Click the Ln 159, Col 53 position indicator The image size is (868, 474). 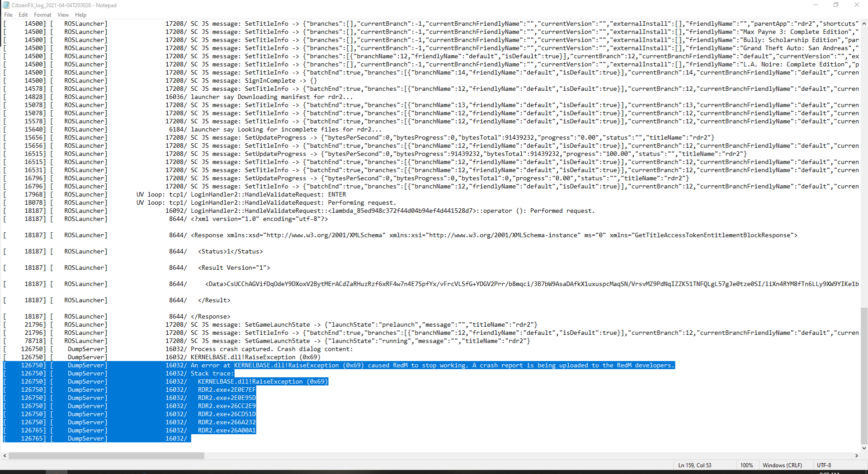694,465
